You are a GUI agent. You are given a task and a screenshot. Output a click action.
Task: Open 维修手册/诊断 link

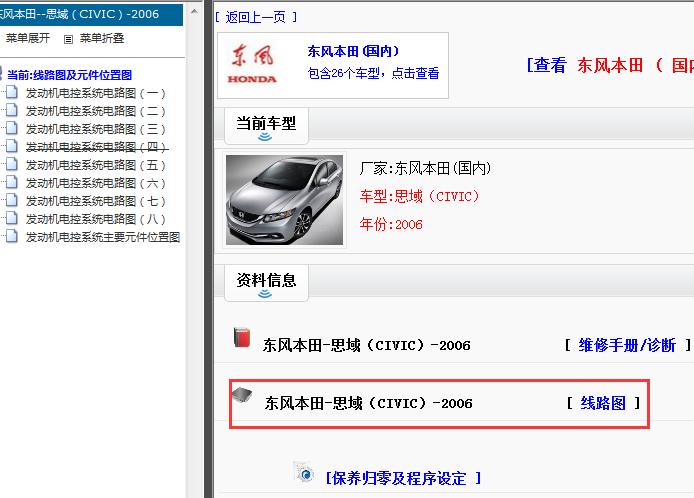(627, 345)
